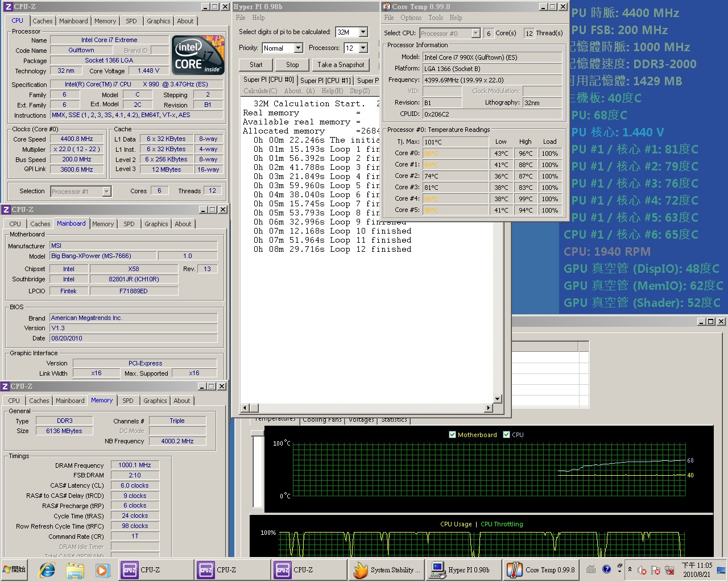Screen dimensions: 728x582
Task: Click the Tj. Max field showing 101°C
Action: pyautogui.click(x=455, y=142)
